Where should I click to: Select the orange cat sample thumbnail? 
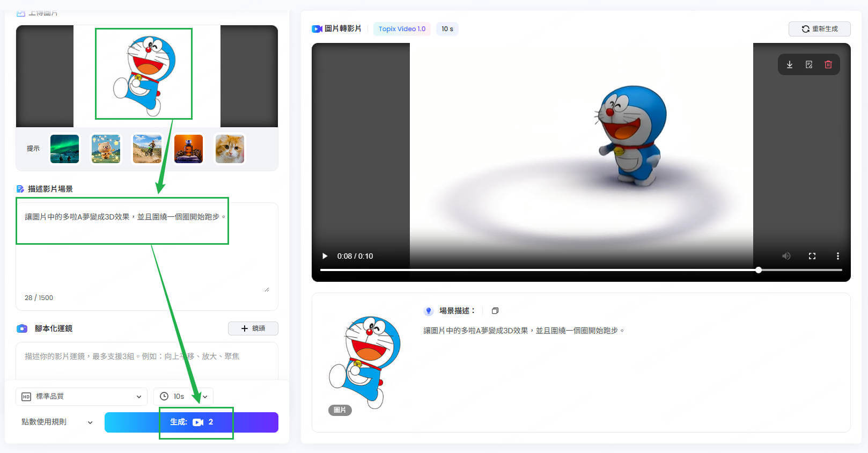[x=230, y=149]
